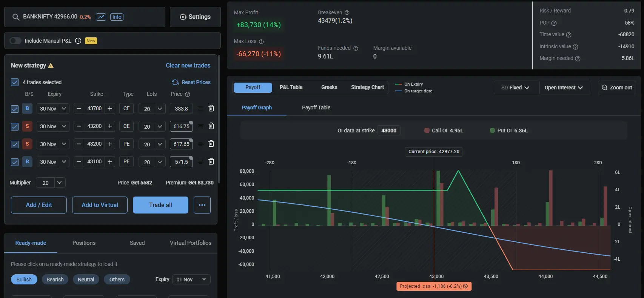644x298 pixels.
Task: Delete the 43700 CE trade row
Action: pos(211,108)
